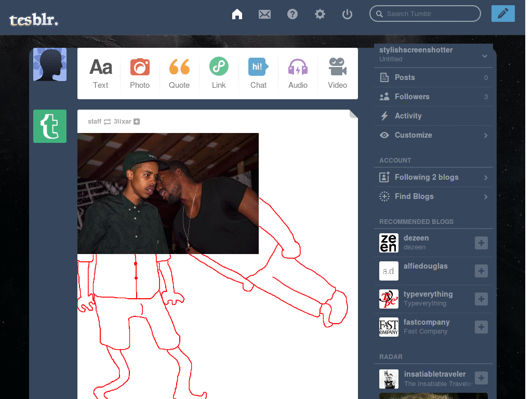The height and width of the screenshot is (399, 532).
Task: Follow insatiabletraveler with the plus button
Action: click(x=481, y=378)
